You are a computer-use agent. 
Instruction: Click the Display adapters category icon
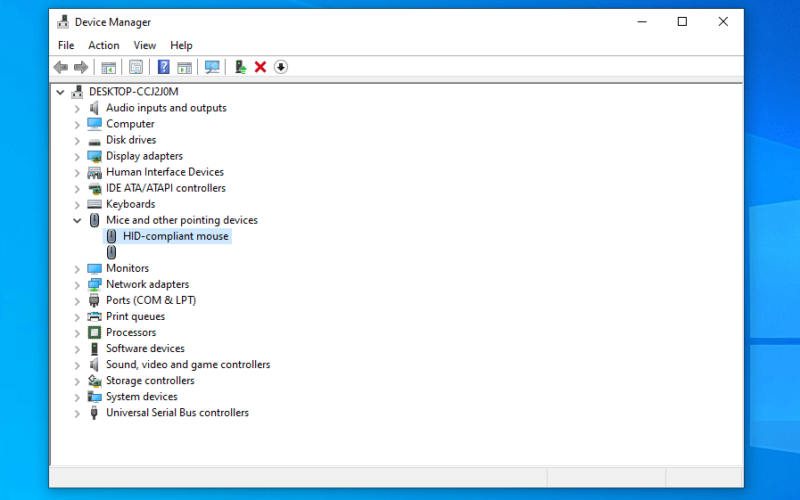point(94,156)
